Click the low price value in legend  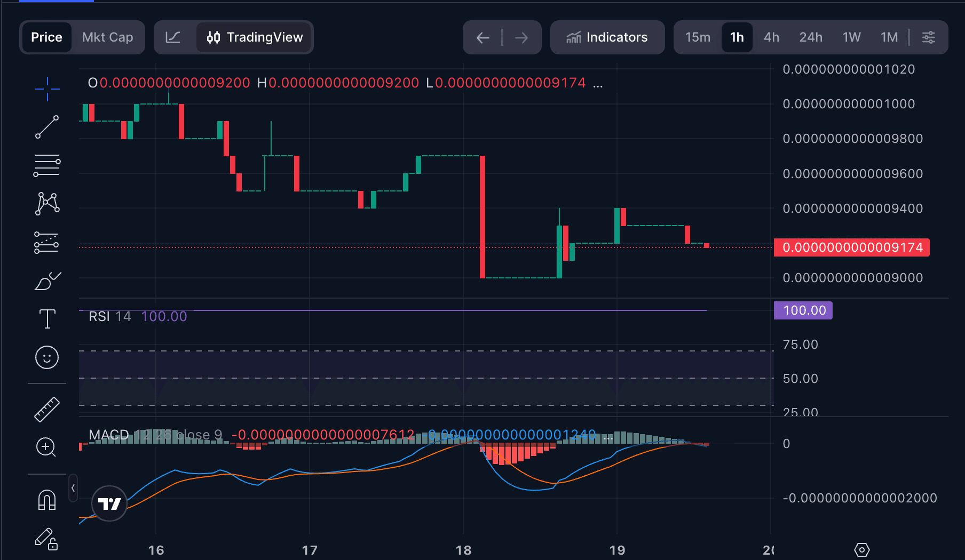pyautogui.click(x=510, y=83)
